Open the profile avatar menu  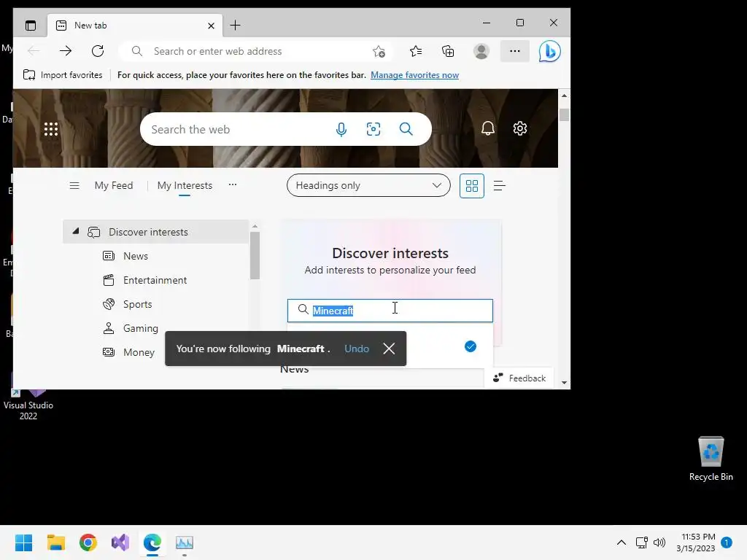coord(481,51)
